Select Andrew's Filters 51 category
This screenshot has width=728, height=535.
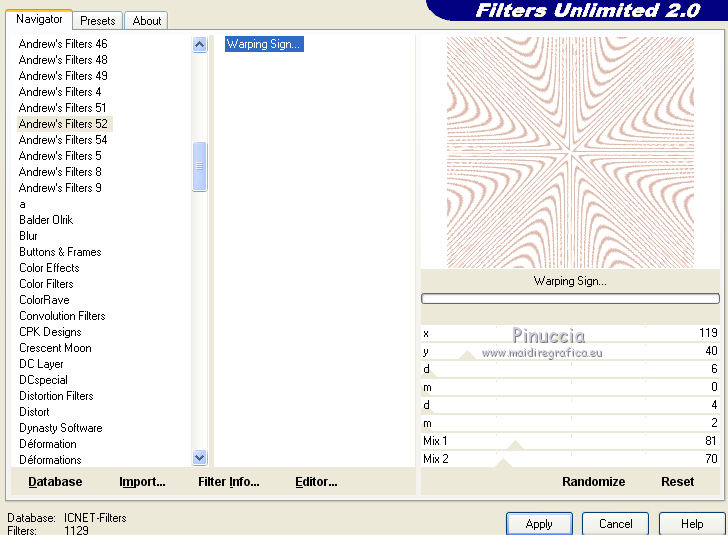(63, 108)
